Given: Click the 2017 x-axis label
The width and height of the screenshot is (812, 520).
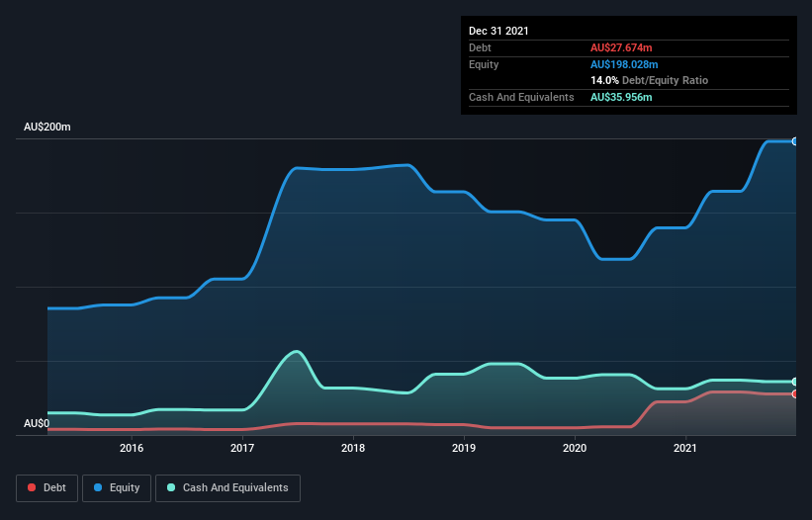Looking at the screenshot, I should click(242, 448).
